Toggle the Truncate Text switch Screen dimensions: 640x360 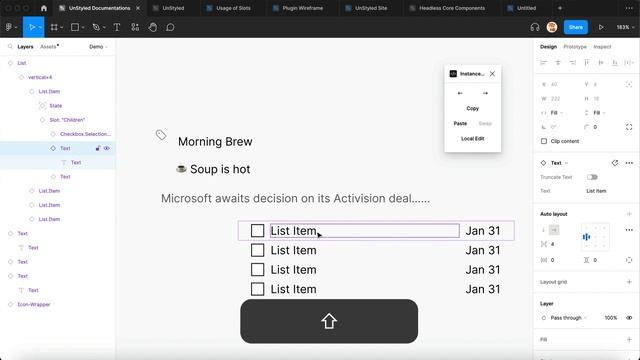click(x=592, y=177)
